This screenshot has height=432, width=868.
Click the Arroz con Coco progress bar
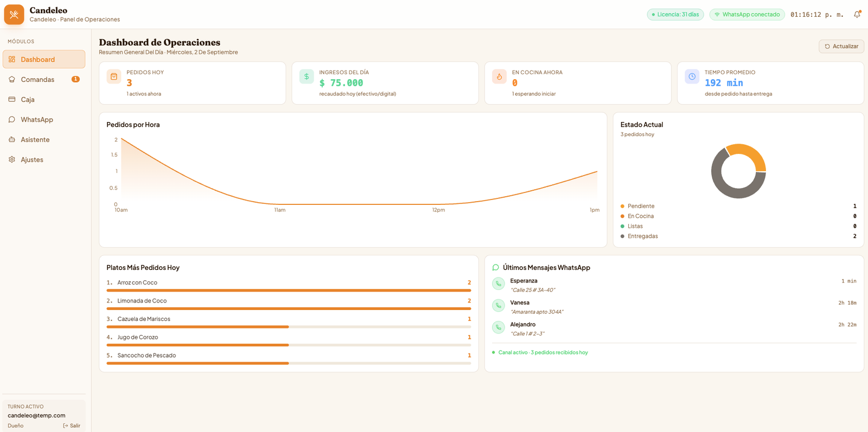[x=289, y=291]
